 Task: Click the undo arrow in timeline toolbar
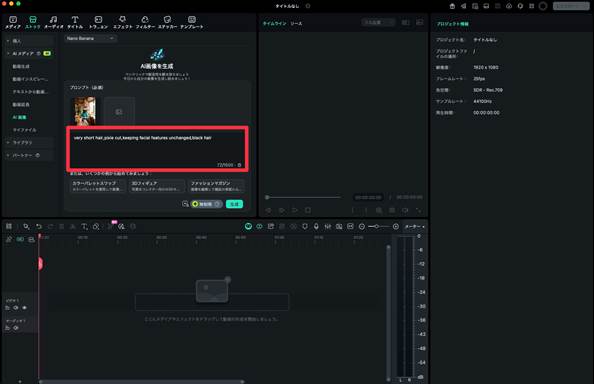(x=39, y=226)
